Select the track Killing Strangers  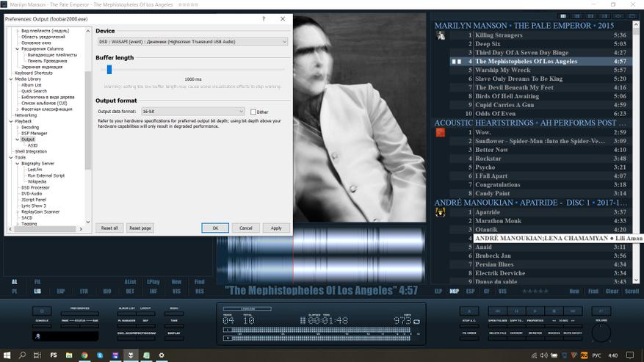click(x=499, y=35)
